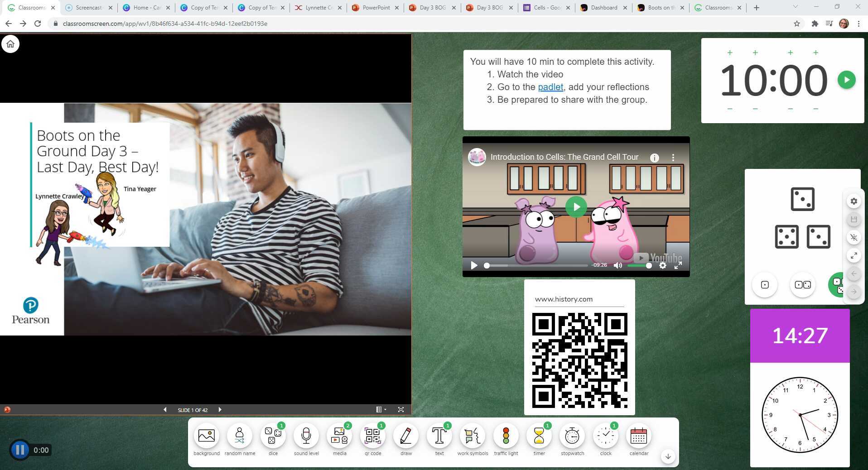Open the random name picker widget

coord(240,436)
